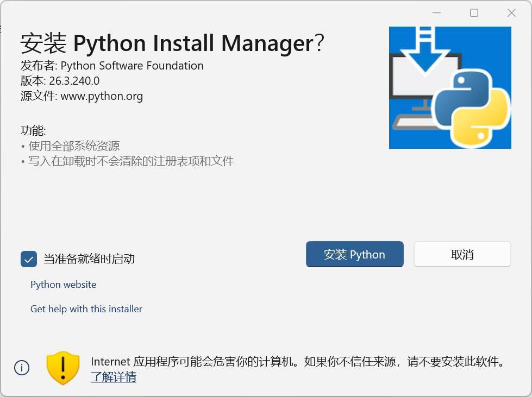Screen dimensions: 532x397
Task: Click the yellow warning shield icon
Action: tap(63, 368)
